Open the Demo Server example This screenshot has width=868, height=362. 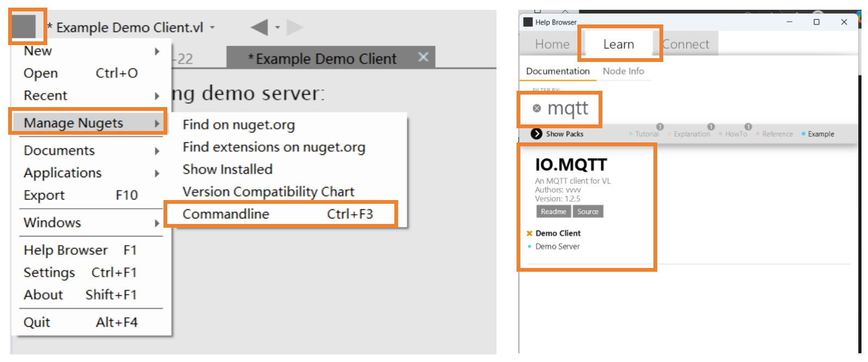click(557, 246)
